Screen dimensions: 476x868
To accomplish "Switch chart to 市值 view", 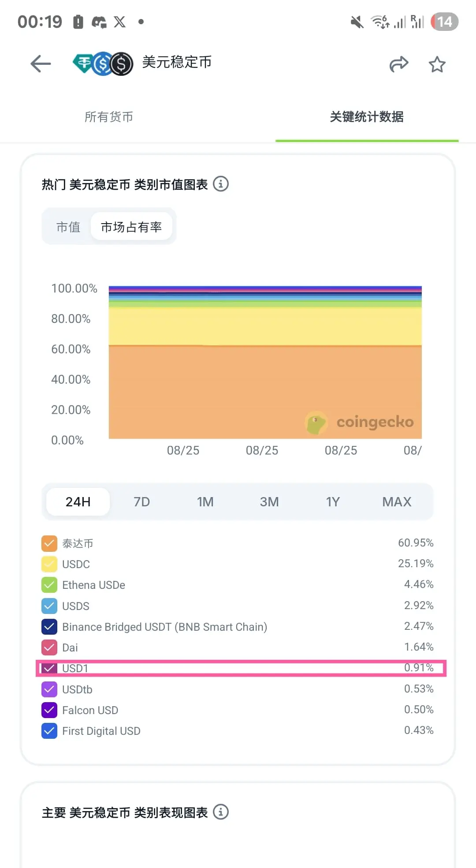I will [x=68, y=227].
